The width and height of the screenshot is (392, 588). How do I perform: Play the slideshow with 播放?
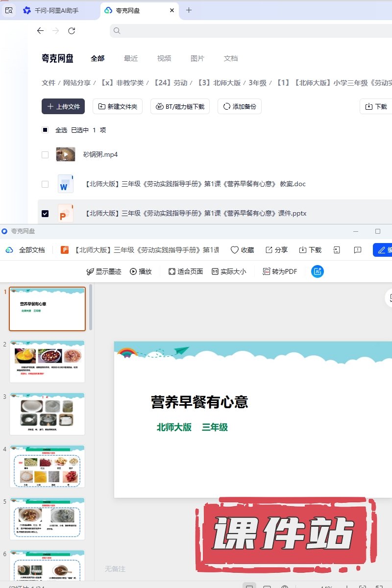141,271
